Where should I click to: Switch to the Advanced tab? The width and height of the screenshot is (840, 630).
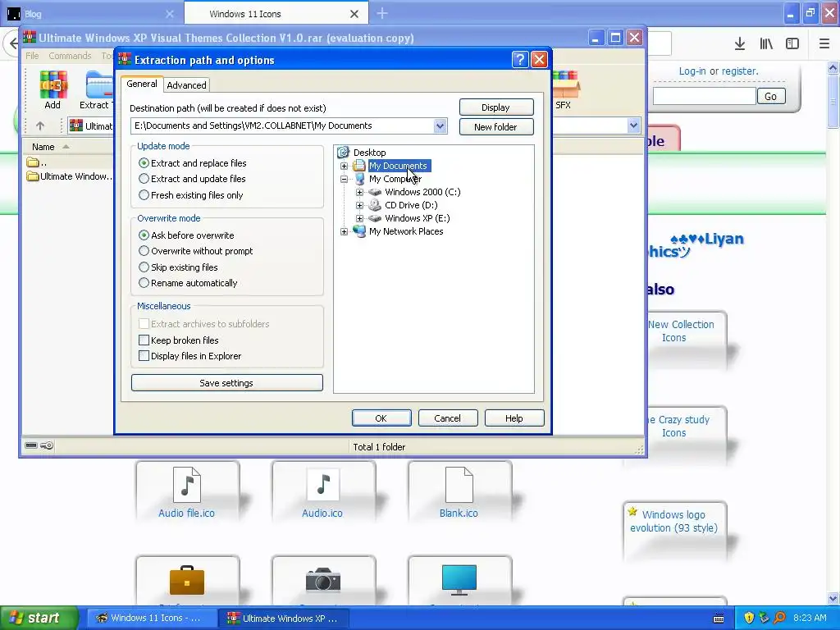point(186,85)
